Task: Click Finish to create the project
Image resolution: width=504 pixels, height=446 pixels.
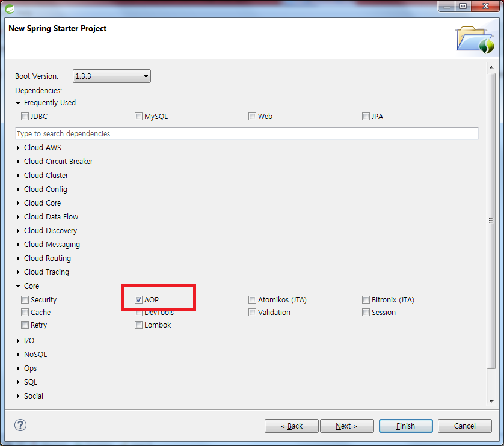Action: (405, 426)
